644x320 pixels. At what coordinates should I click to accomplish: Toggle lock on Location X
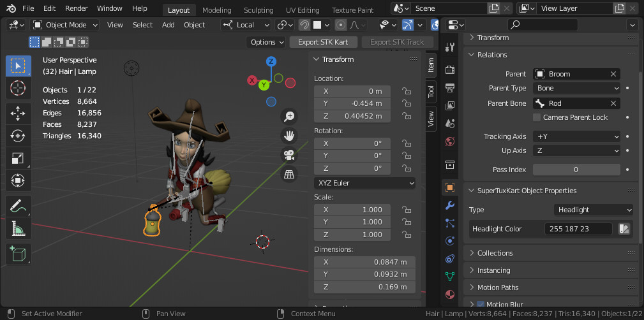tap(407, 91)
